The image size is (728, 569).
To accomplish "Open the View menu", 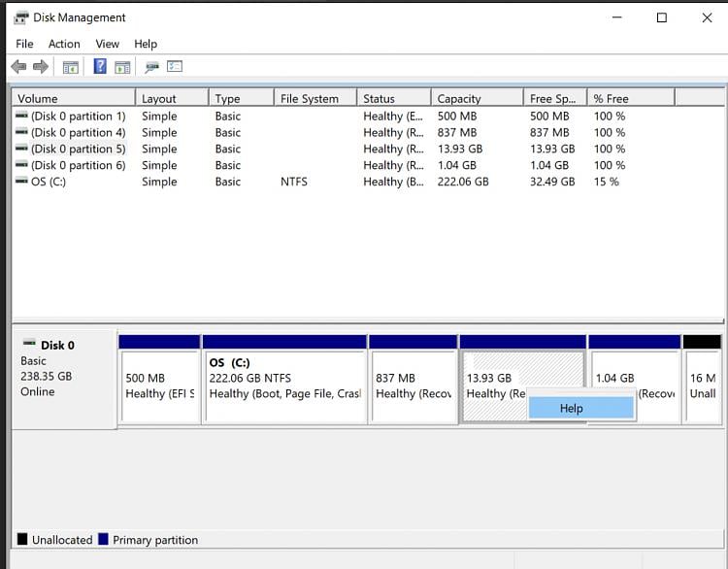I will click(108, 44).
